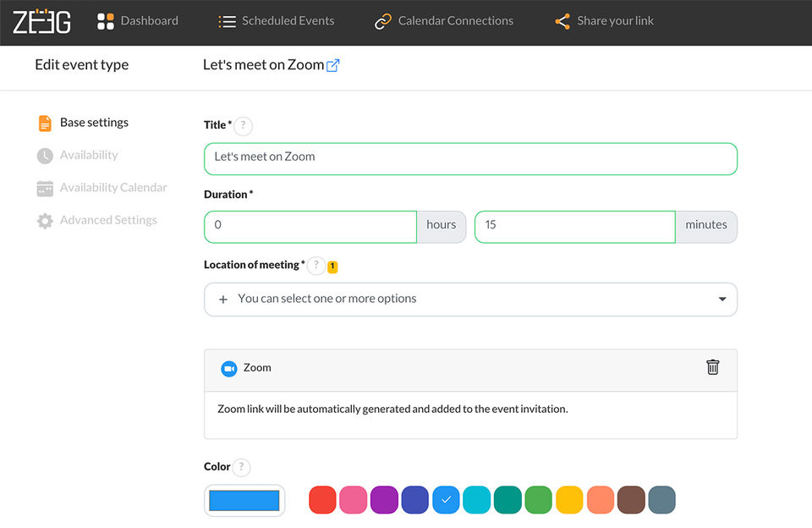This screenshot has width=812, height=528.
Task: Choose the green color swatch
Action: pos(539,500)
